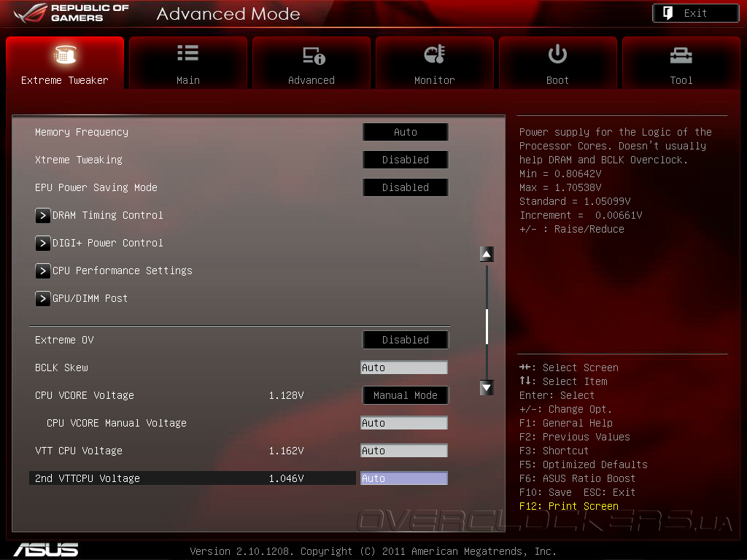Open the Advanced tab
This screenshot has height=560, width=747.
coord(311,63)
